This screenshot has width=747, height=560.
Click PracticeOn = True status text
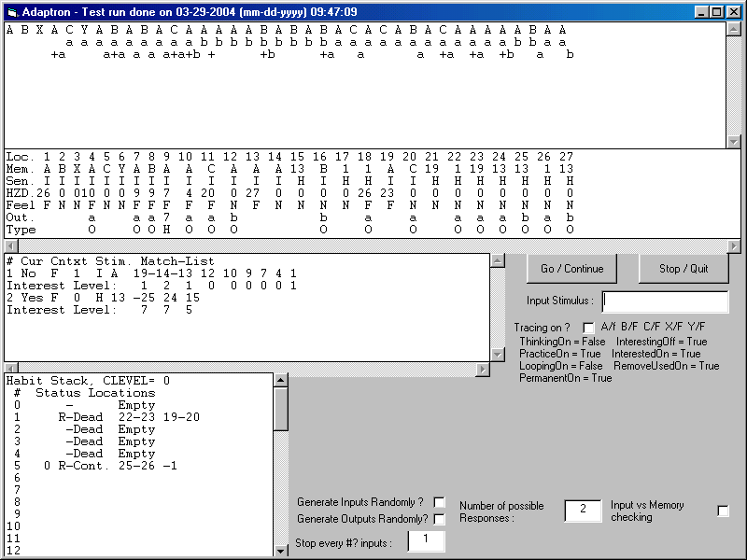(x=559, y=354)
